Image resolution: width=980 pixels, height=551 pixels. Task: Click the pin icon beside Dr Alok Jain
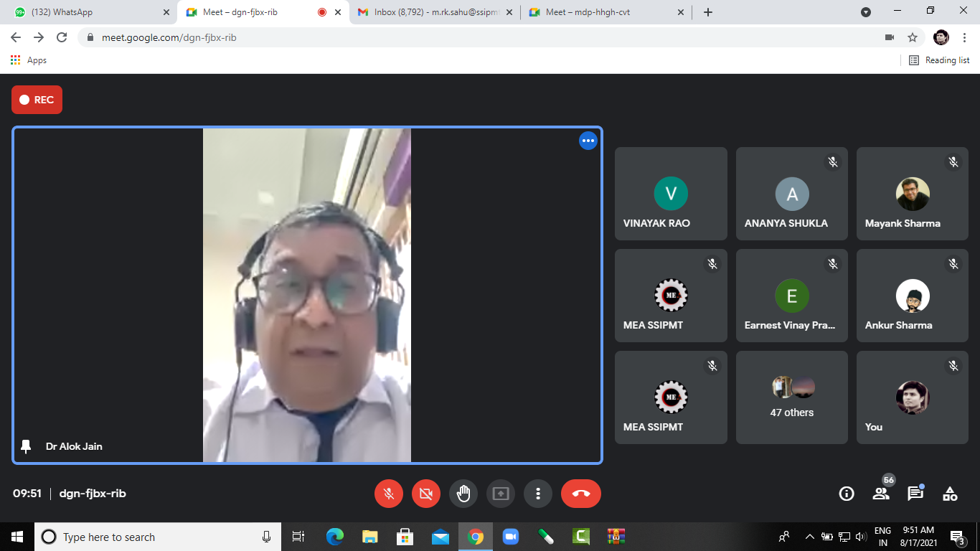tap(26, 446)
